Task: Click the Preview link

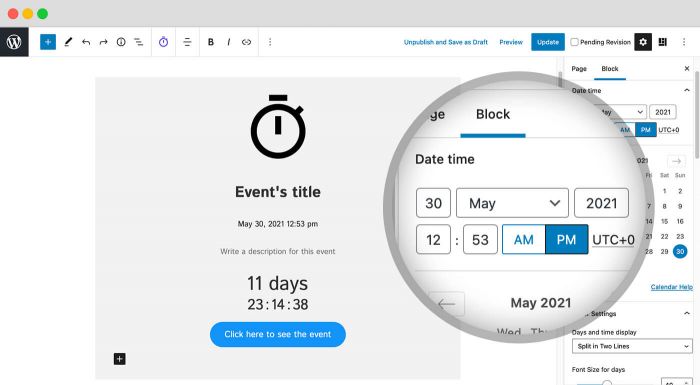Action: [x=511, y=42]
